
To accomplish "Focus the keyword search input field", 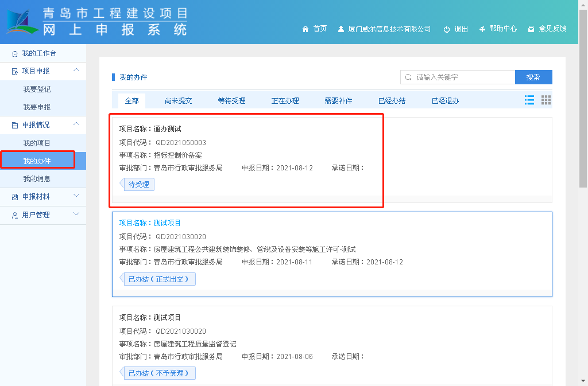I will (x=462, y=77).
